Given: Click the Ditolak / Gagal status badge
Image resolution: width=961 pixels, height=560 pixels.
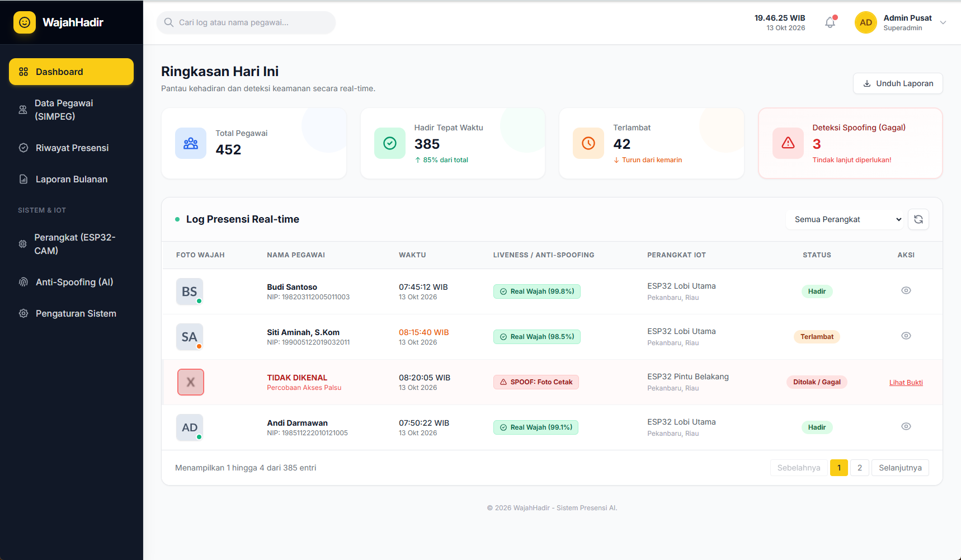Looking at the screenshot, I should 817,382.
